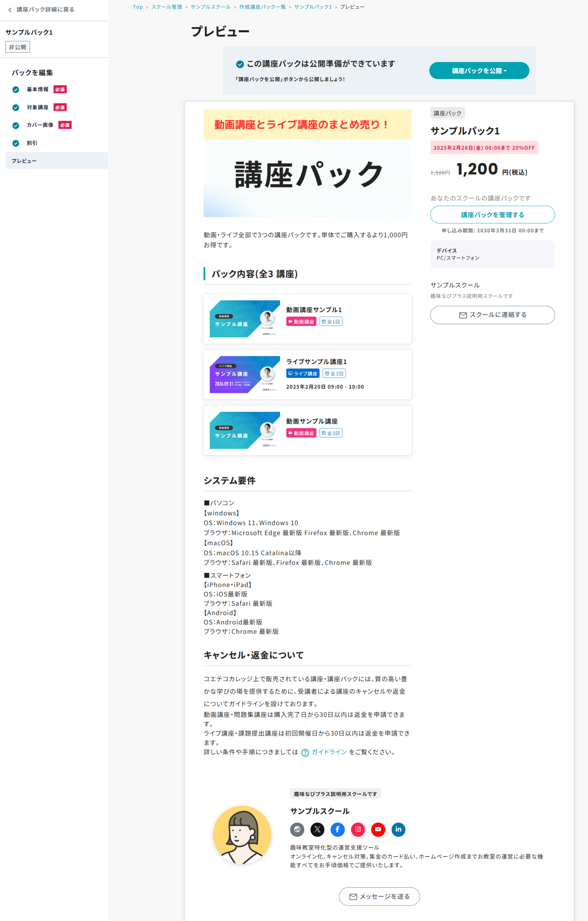Open the school's YouTube icon
The width and height of the screenshot is (588, 921).
(378, 829)
